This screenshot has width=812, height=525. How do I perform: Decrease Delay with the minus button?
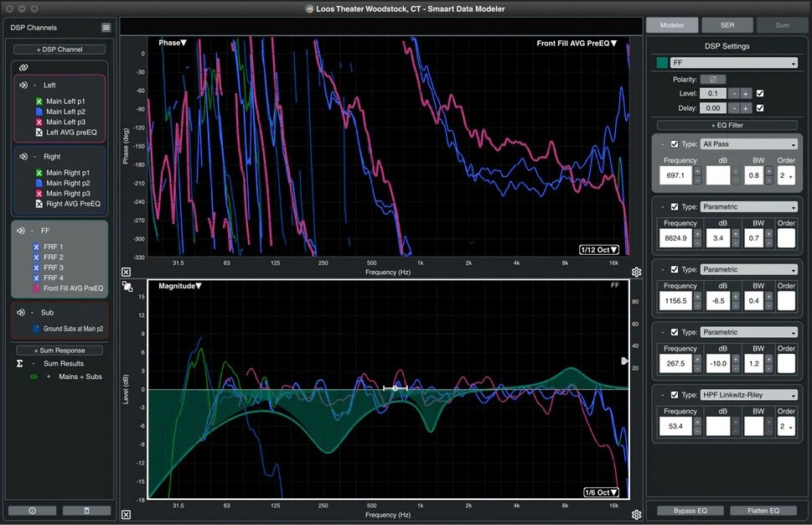[x=734, y=108]
